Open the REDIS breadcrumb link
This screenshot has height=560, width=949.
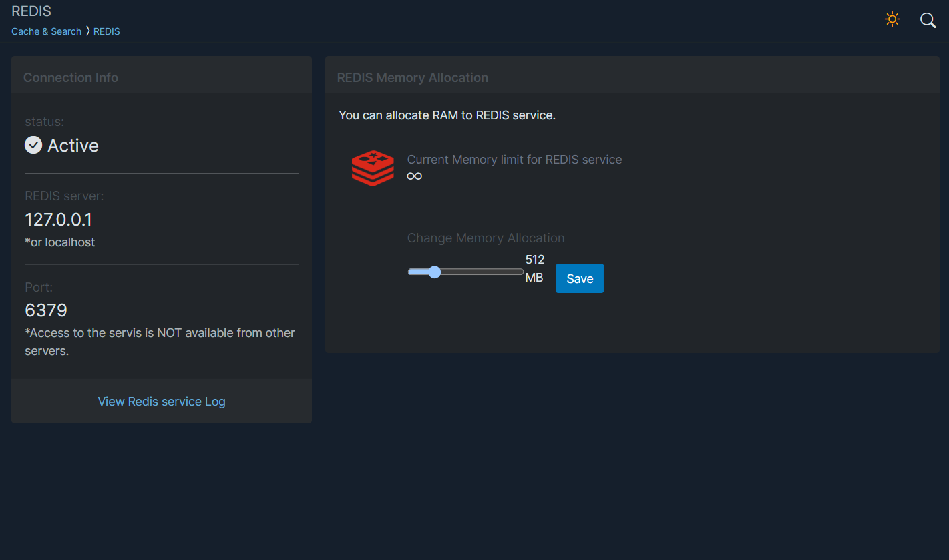coord(107,31)
